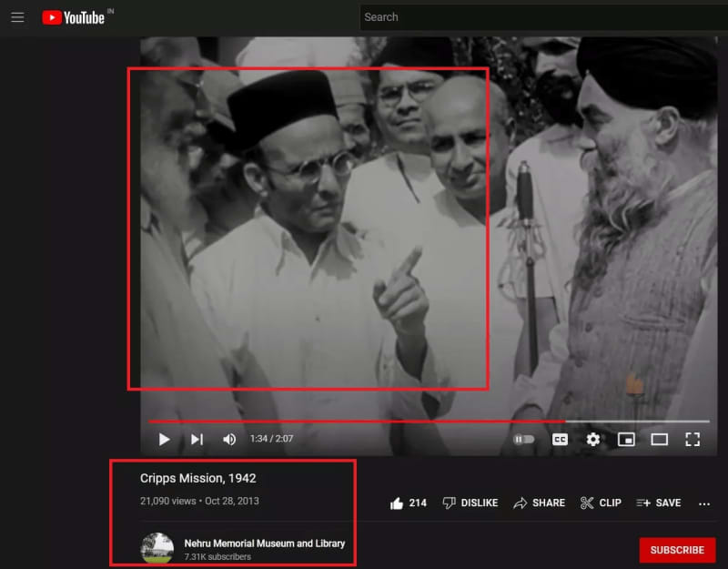Image resolution: width=728 pixels, height=569 pixels.
Task: Subscribe to Nehru Memorial Museum and Library
Action: pos(677,550)
